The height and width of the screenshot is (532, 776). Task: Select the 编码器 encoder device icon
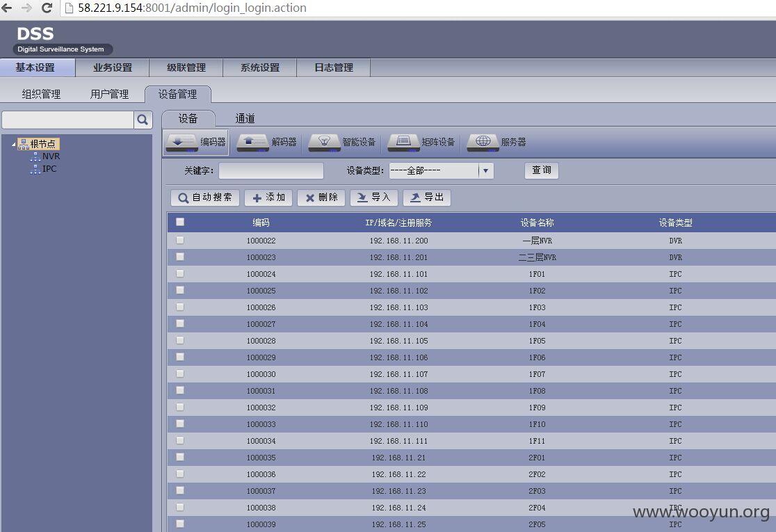click(x=182, y=142)
